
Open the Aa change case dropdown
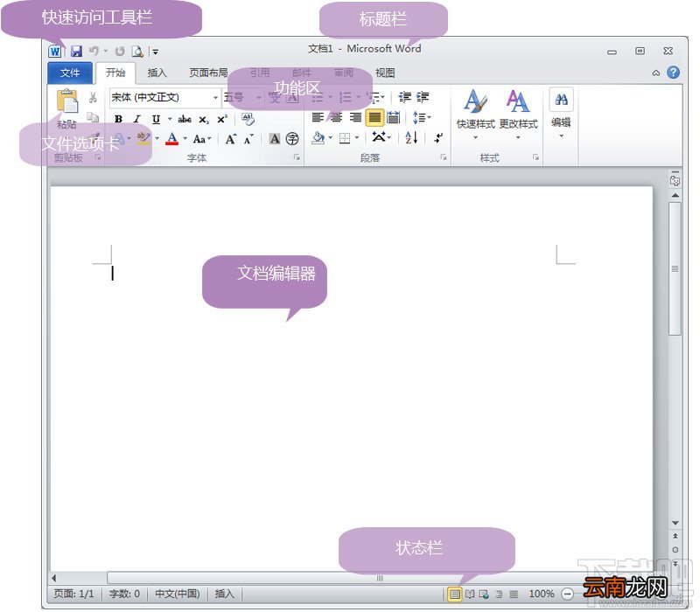(x=202, y=139)
